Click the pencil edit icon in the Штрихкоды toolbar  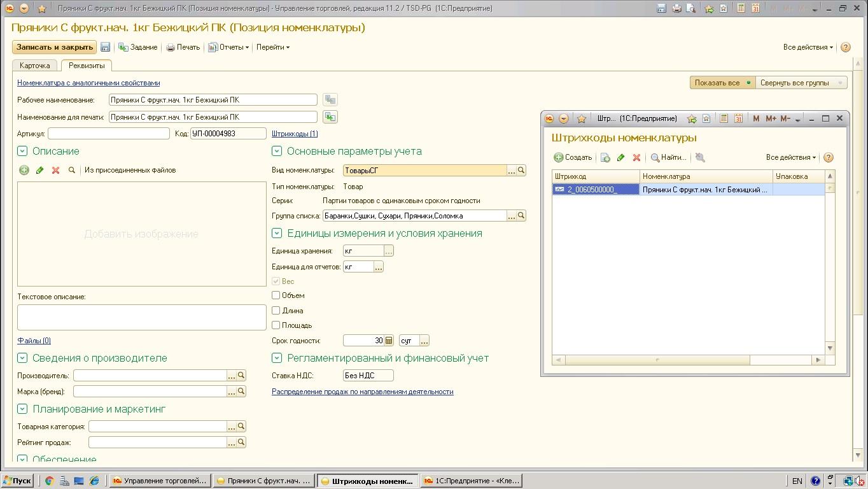[x=621, y=157]
